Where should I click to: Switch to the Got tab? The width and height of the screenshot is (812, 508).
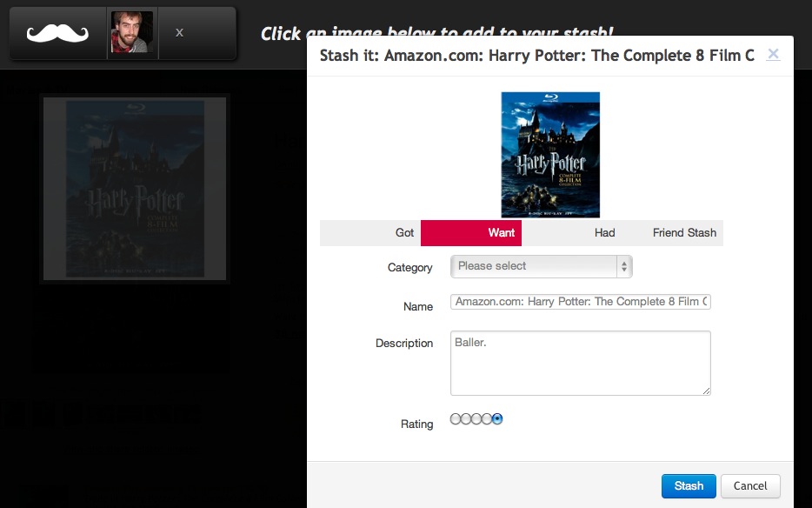370,233
